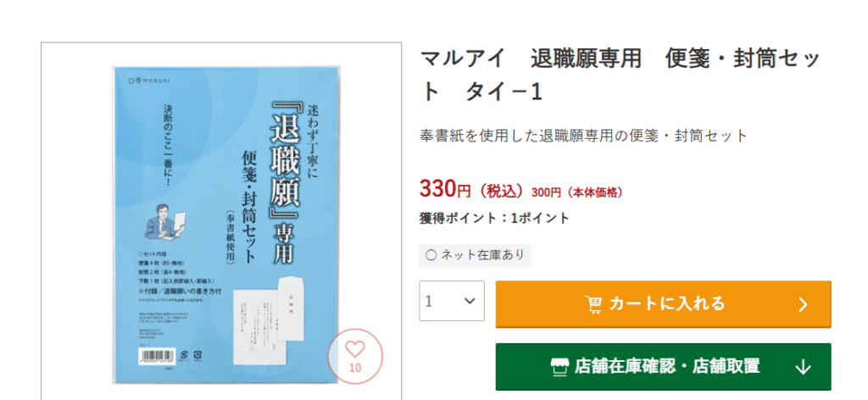Screen dimensions: 868x400
Task: Click the red 330円 price text
Action: point(445,190)
